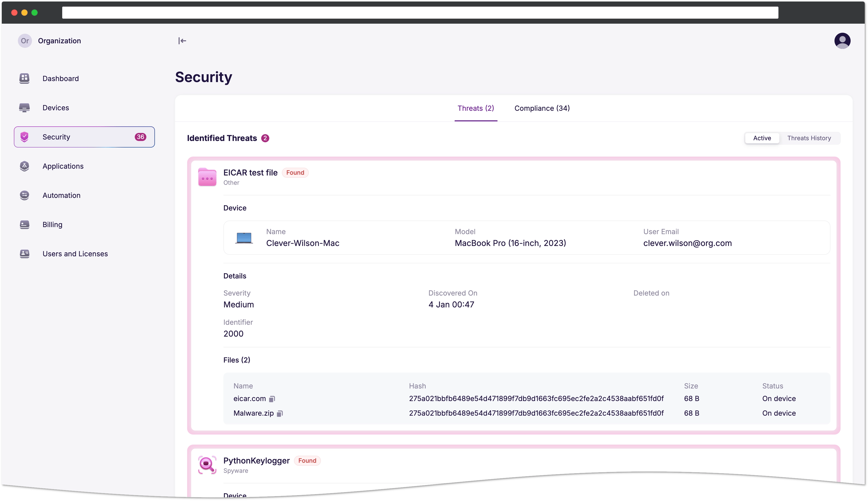Click the Security 36 count badge
The width and height of the screenshot is (868, 501).
140,137
